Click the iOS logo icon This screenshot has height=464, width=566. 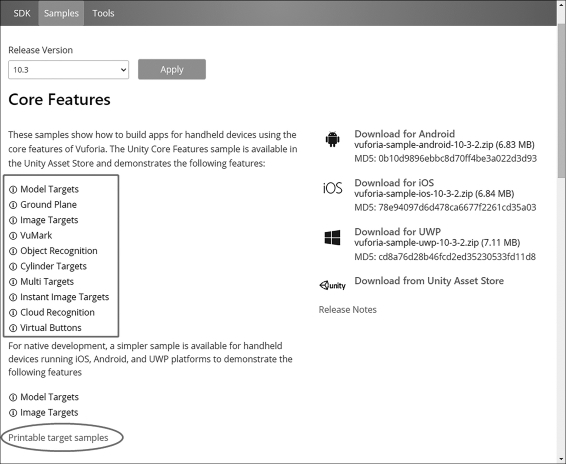[332, 188]
